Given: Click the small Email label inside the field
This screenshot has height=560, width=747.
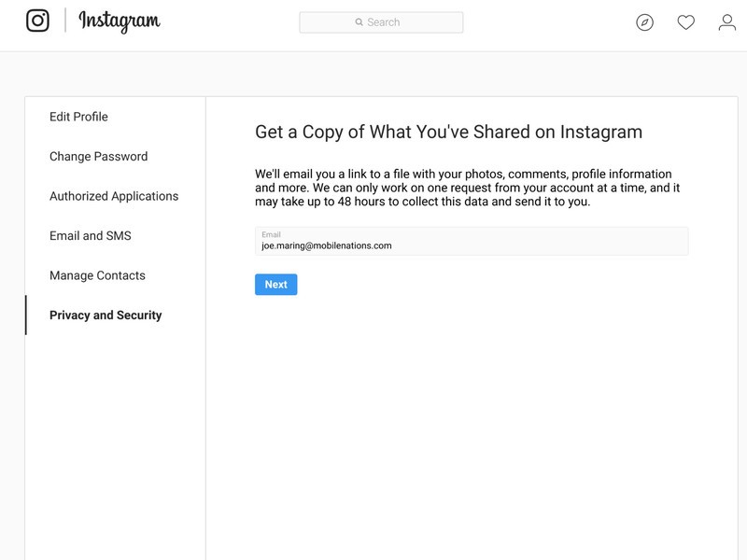Looking at the screenshot, I should click(x=271, y=234).
